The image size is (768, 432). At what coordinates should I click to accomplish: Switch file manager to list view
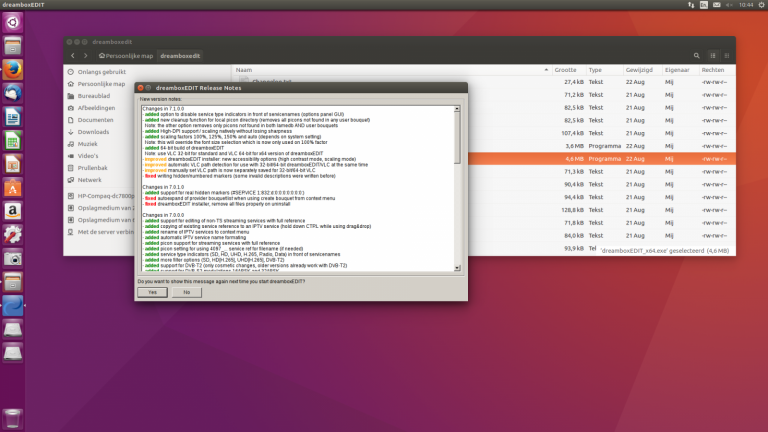pos(711,55)
